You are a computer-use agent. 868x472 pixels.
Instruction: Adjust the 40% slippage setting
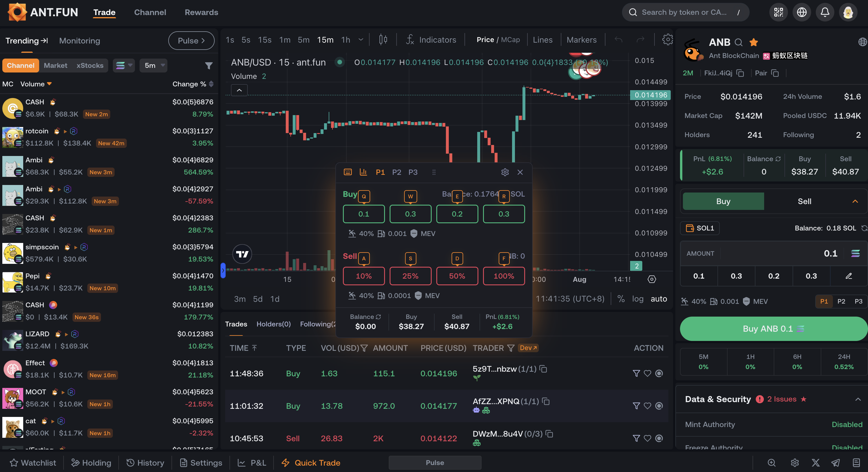pyautogui.click(x=361, y=233)
